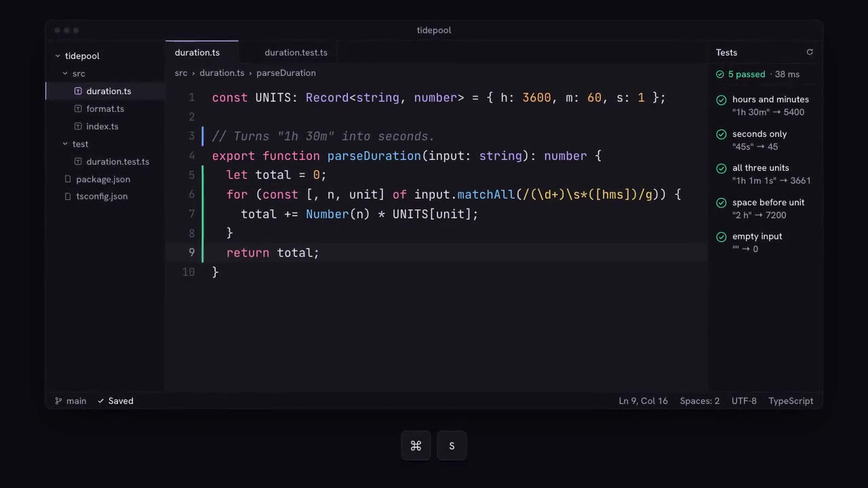
Task: Switch to the duration.ts editor tab
Action: pos(202,52)
